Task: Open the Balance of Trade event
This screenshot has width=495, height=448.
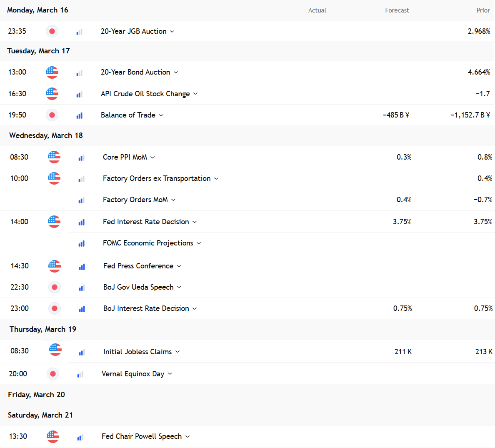Action: [x=128, y=115]
